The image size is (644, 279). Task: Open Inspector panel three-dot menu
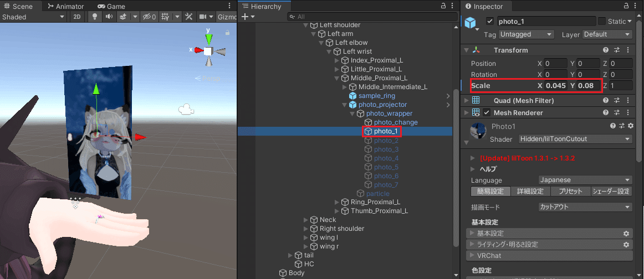635,6
